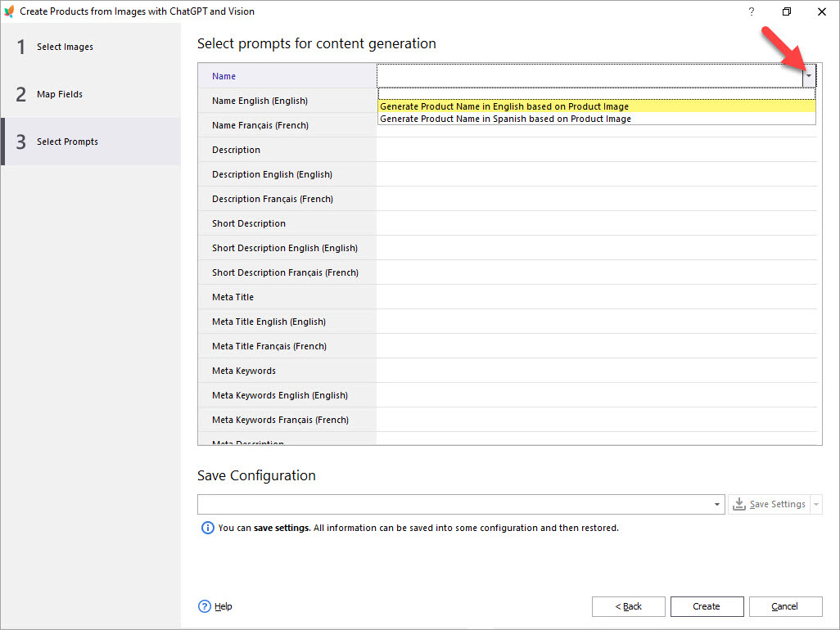Viewport: 840px width, 630px height.
Task: Select the Description Français (French) row
Action: pyautogui.click(x=287, y=199)
